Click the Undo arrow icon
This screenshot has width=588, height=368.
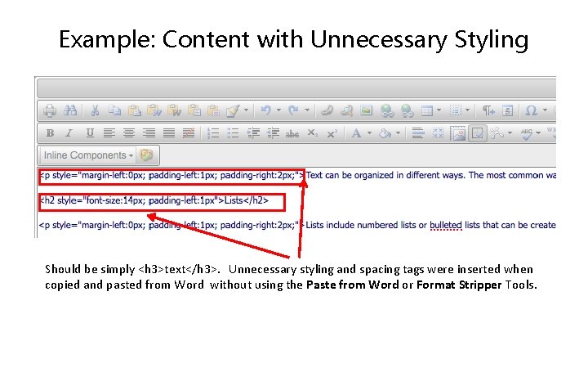(266, 110)
